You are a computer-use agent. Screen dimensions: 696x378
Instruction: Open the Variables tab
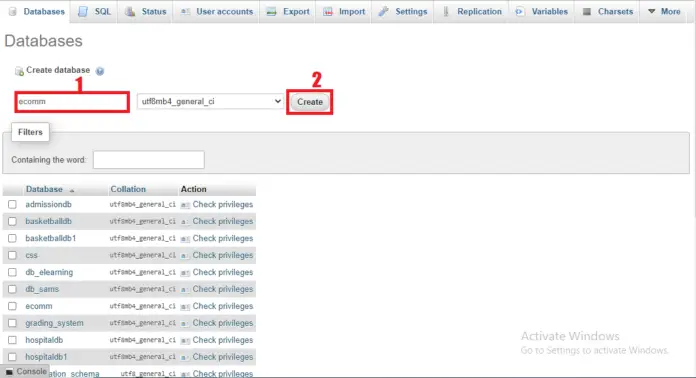[541, 12]
